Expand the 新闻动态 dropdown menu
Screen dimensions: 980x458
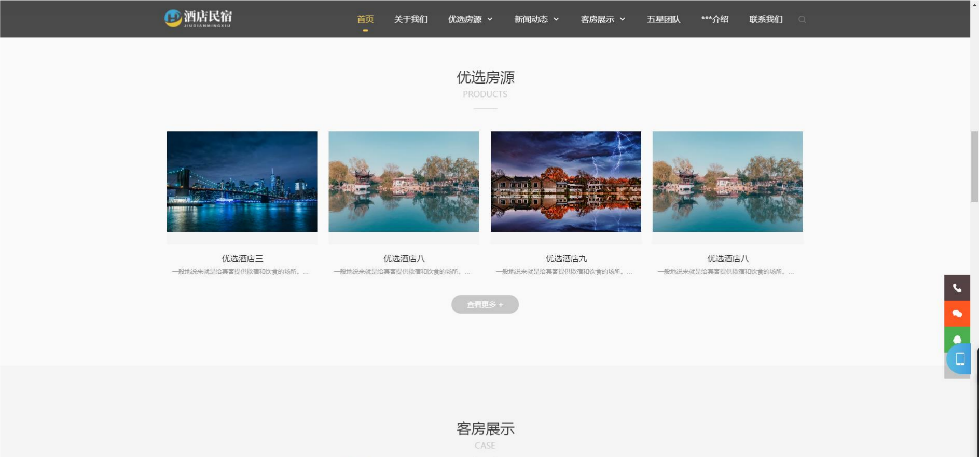click(536, 19)
